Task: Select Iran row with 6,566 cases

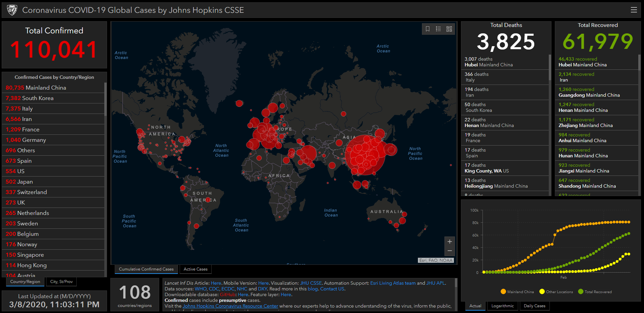Action: click(x=54, y=119)
